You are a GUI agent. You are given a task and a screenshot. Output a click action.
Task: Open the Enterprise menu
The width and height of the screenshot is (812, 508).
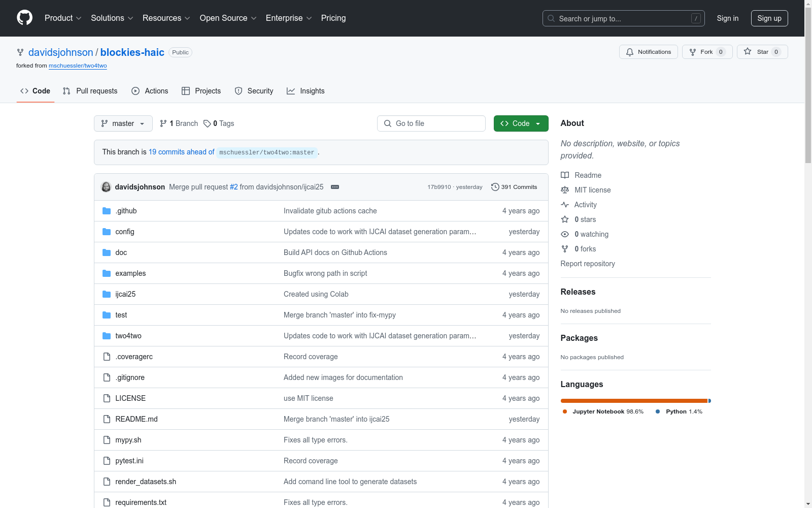pos(289,18)
